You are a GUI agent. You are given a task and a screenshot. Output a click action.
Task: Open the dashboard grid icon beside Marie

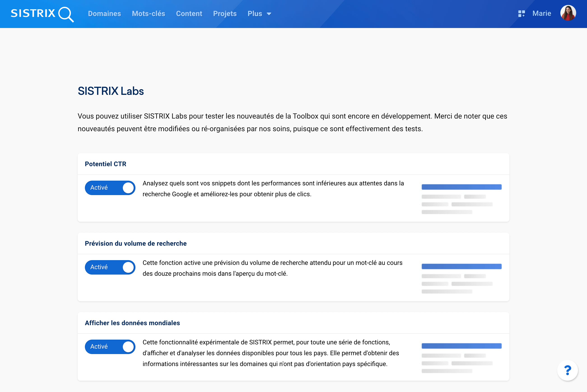point(522,14)
